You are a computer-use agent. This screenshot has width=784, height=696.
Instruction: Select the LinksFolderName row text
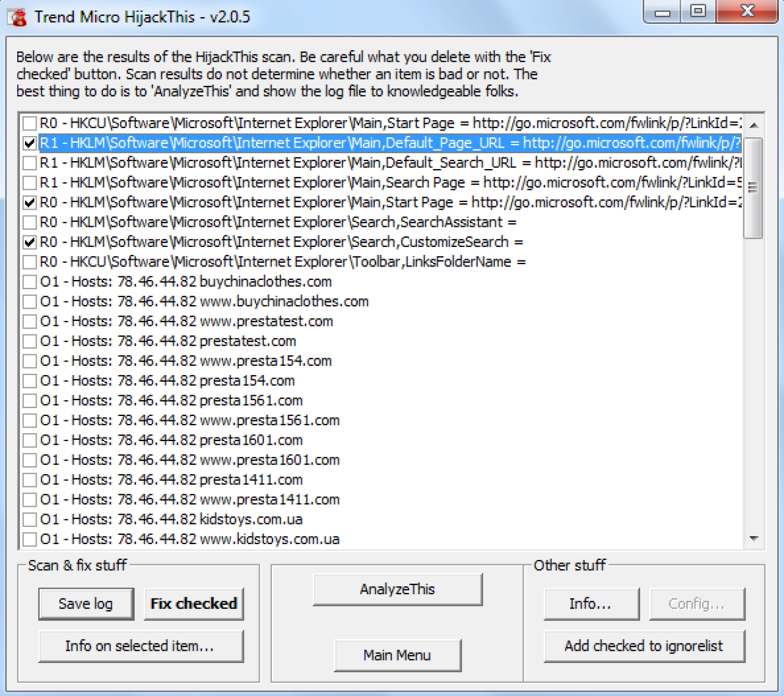coord(283,262)
